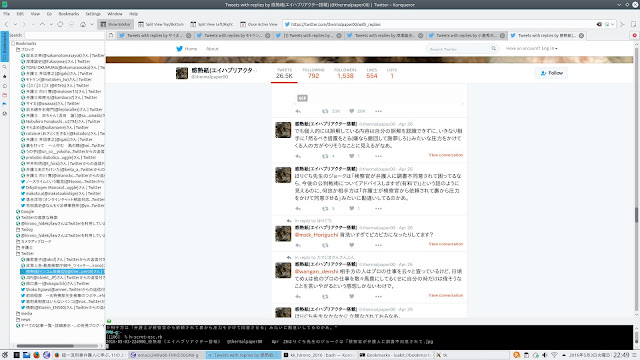Click the Twitter Home link
Image resolution: width=640 pixels, height=360 pixels.
pyautogui.click(x=187, y=49)
